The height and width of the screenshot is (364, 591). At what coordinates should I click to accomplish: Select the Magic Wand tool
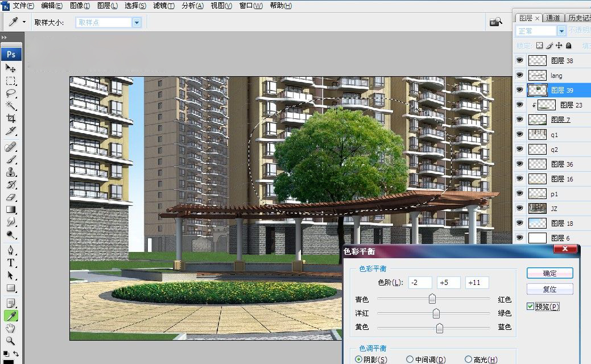(x=11, y=106)
